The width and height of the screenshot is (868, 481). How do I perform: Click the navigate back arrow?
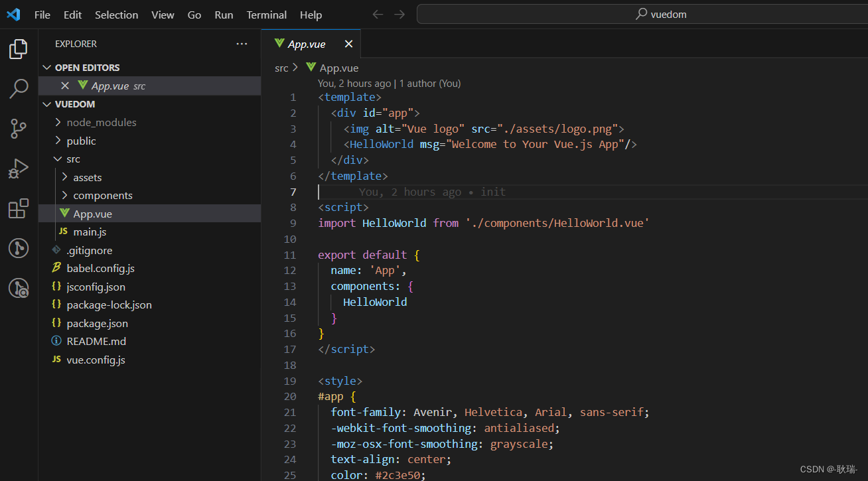[378, 13]
